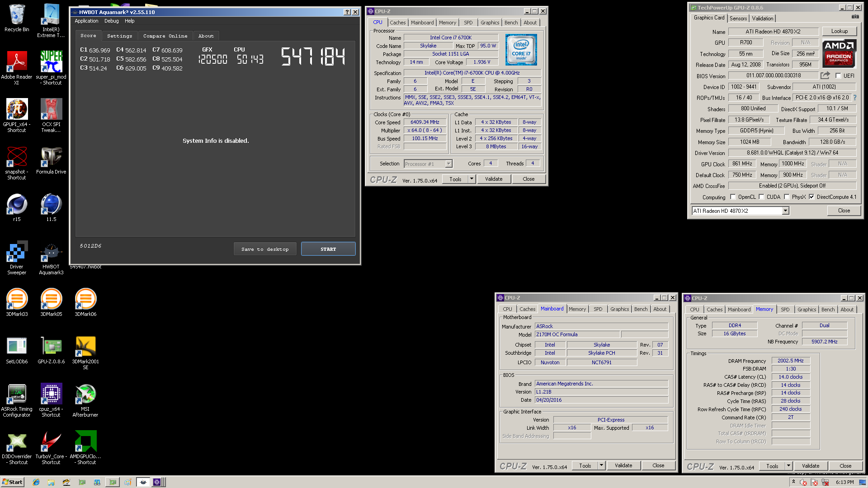The width and height of the screenshot is (868, 488).
Task: Open the Processor #1 selection dropdown
Action: (x=448, y=164)
